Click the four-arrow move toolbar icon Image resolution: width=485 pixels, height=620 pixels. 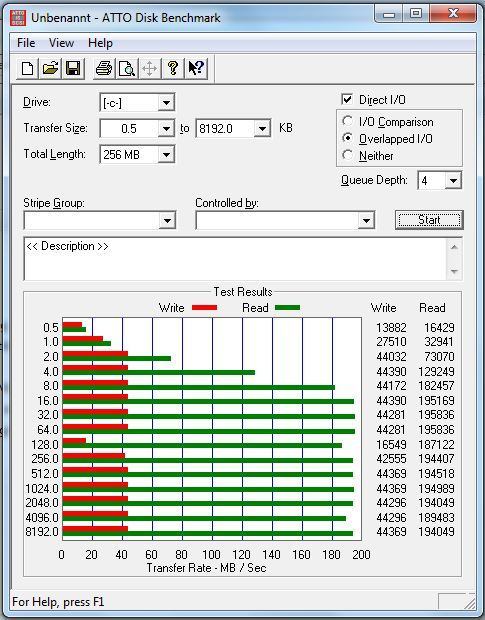(150, 68)
